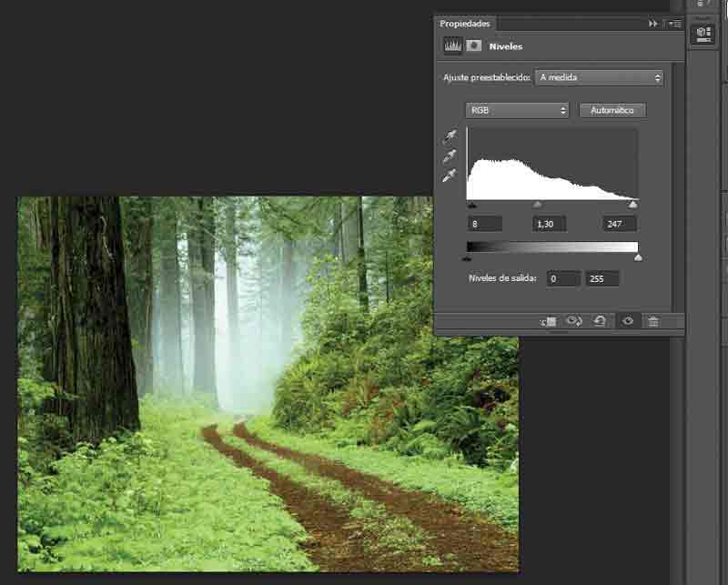Viewport: 728px width, 585px height.
Task: Select the gray point eyedropper
Action: [x=450, y=156]
